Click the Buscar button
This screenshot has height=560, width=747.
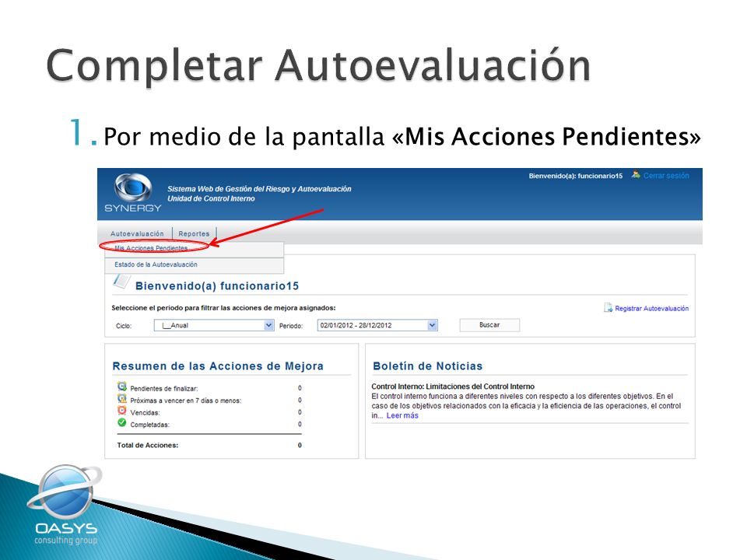tap(489, 325)
